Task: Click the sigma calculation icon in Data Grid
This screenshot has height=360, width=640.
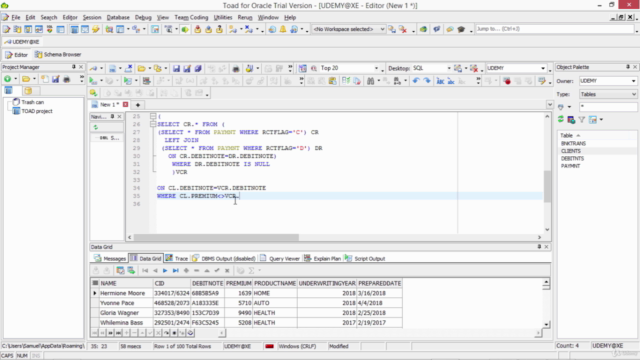Action: pyautogui.click(x=251, y=270)
